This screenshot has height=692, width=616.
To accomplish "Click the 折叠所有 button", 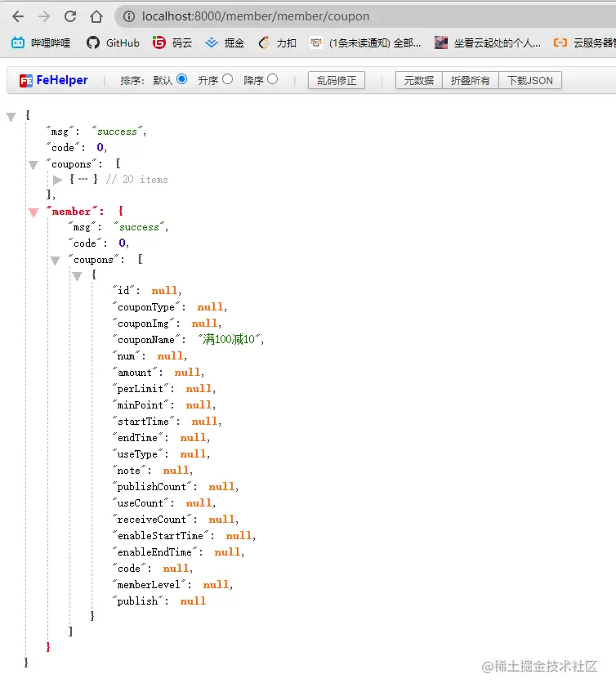I will tap(471, 80).
